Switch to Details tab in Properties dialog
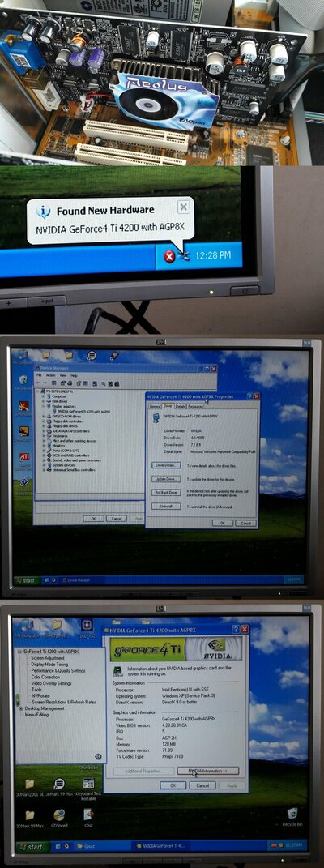324x868 pixels. pos(180,406)
